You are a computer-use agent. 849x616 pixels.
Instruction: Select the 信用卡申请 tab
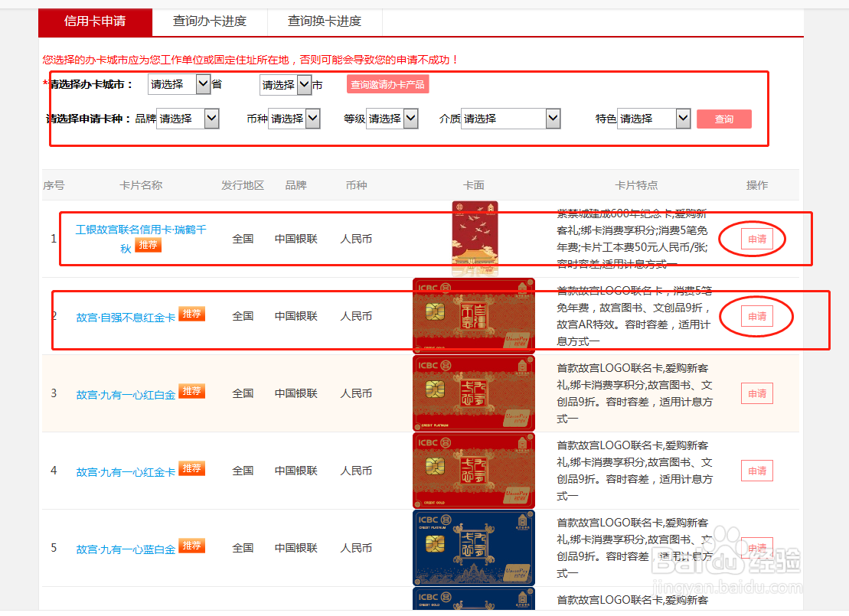coord(95,22)
